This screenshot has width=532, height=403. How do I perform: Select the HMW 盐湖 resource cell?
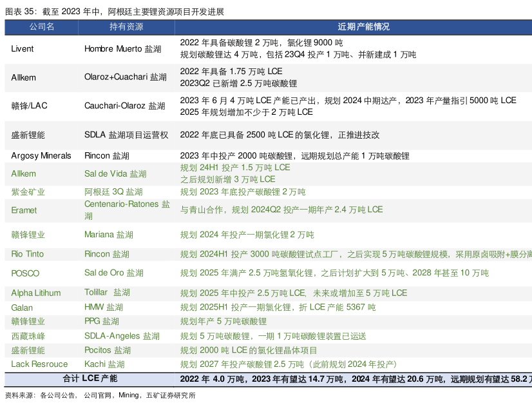tap(104, 308)
